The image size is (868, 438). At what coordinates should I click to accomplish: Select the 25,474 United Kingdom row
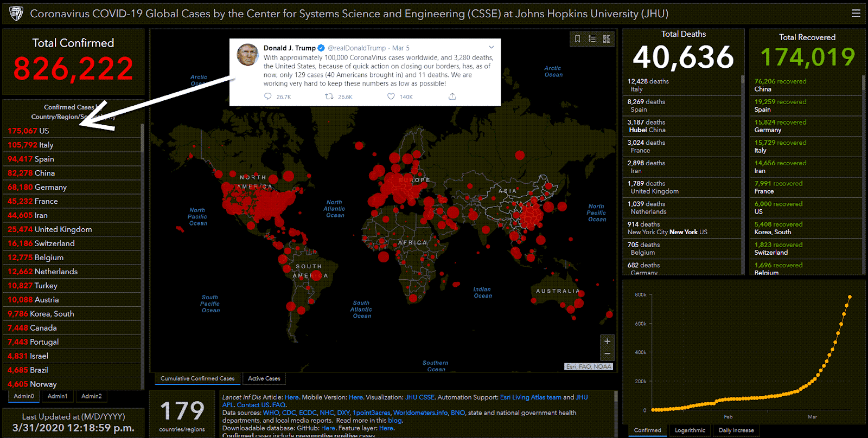72,229
